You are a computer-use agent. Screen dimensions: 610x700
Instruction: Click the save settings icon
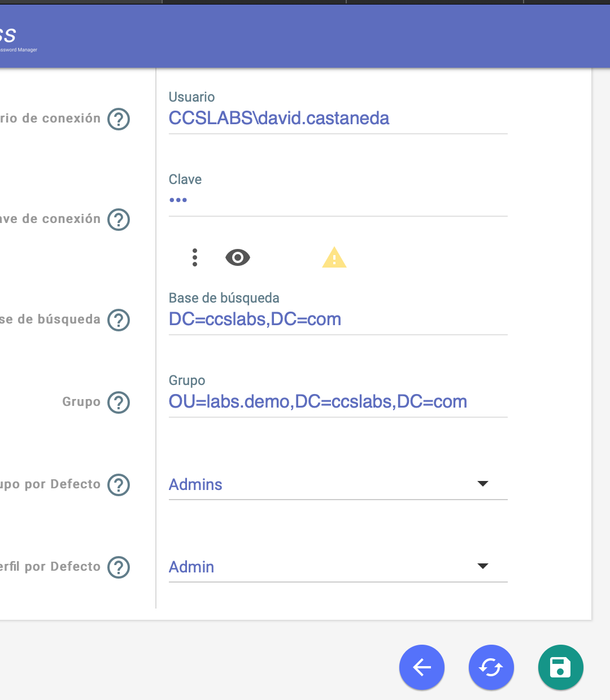click(560, 667)
